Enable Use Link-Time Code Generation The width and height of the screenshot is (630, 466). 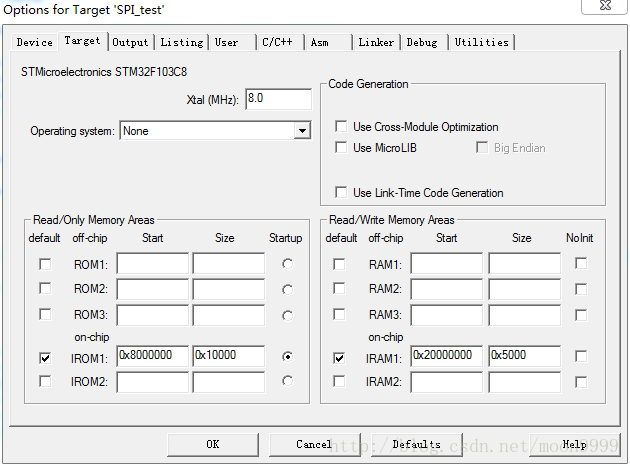pyautogui.click(x=342, y=192)
